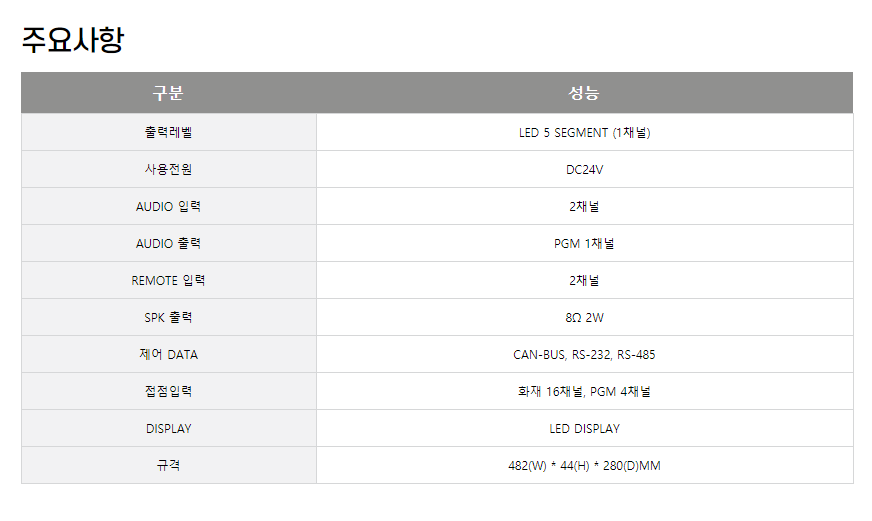Select the SPK 출력 label
The width and height of the screenshot is (872, 521).
pos(169,317)
